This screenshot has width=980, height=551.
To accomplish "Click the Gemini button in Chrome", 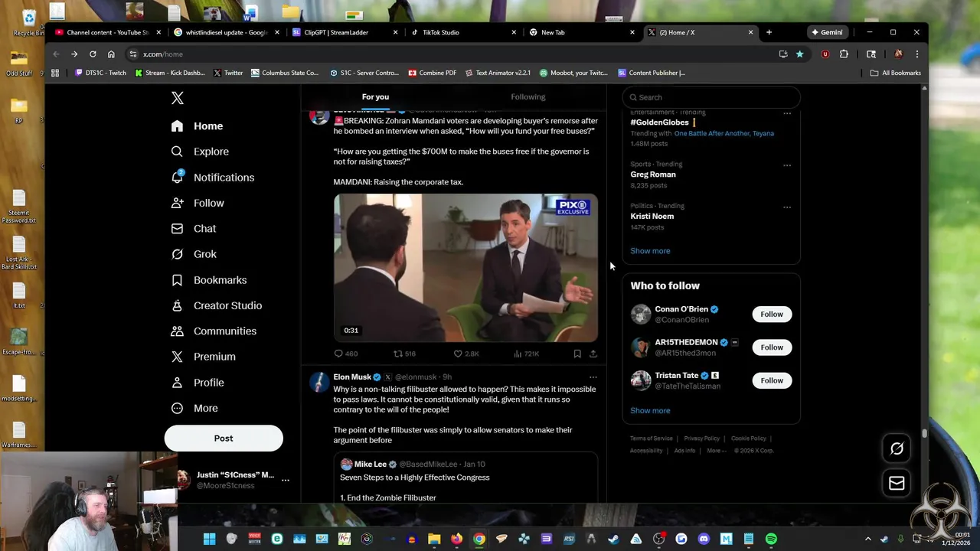I will click(x=827, y=32).
